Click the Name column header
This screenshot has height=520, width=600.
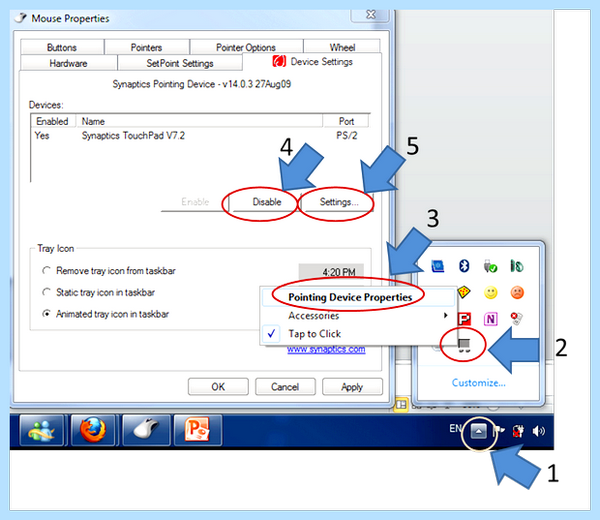pos(199,121)
